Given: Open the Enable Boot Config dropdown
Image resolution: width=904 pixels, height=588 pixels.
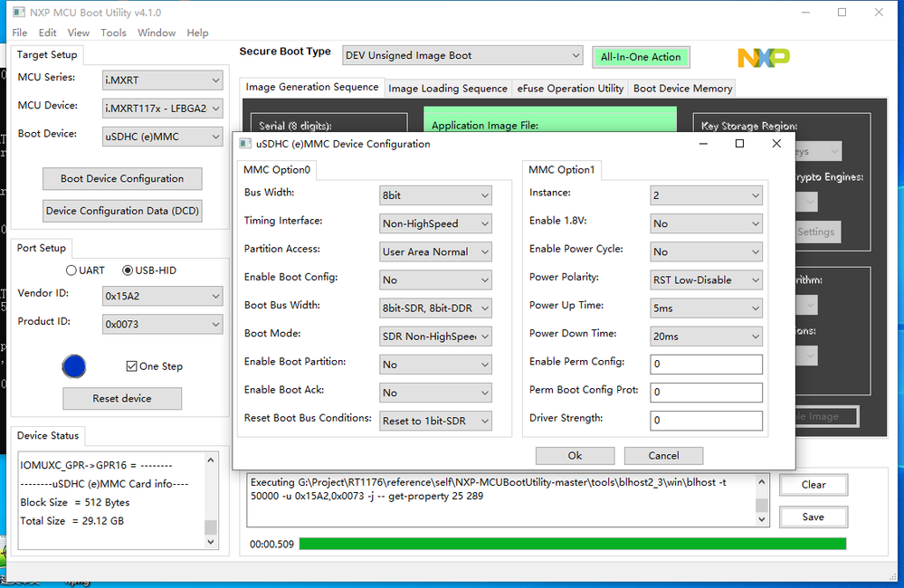Looking at the screenshot, I should (435, 280).
